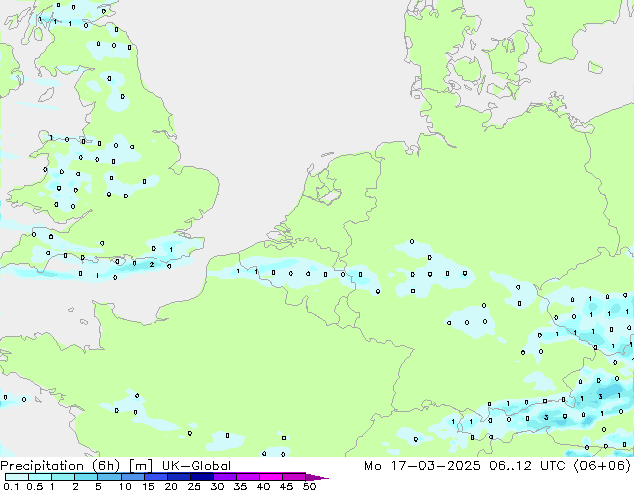Viewport: 634px width, 490px height.
Task: Click the "0.1" legend scale label
Action: (12, 486)
